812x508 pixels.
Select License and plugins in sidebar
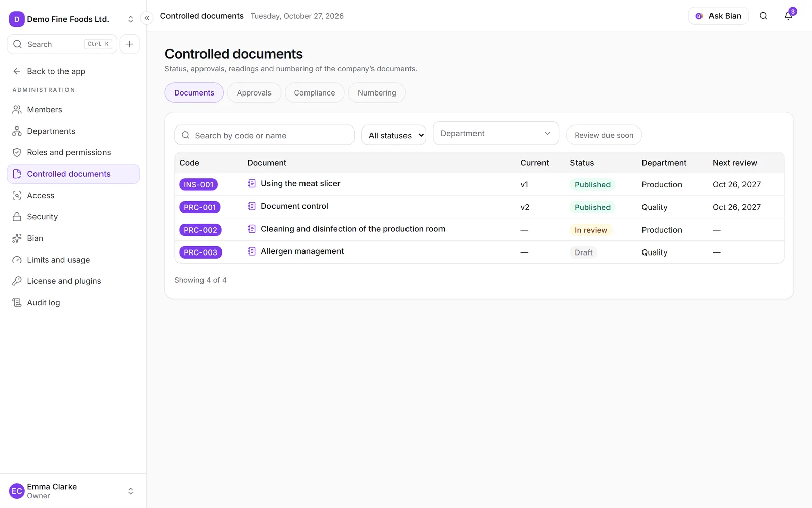coord(73,281)
